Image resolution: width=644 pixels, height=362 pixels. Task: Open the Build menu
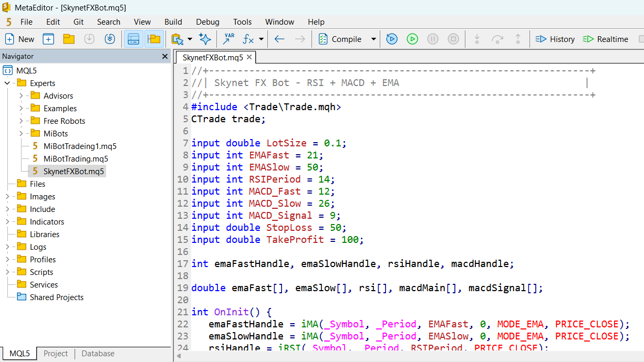pos(173,22)
